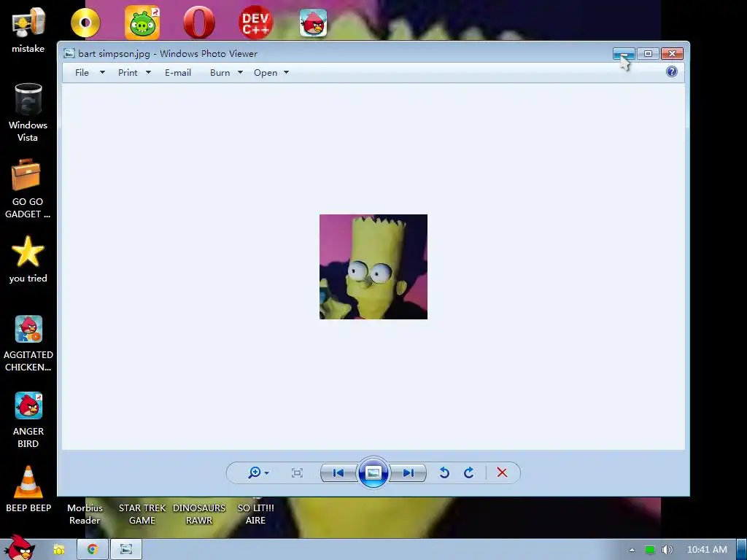Open the Angry Birds icon next to Dev-C++
The height and width of the screenshot is (560, 747).
click(313, 23)
